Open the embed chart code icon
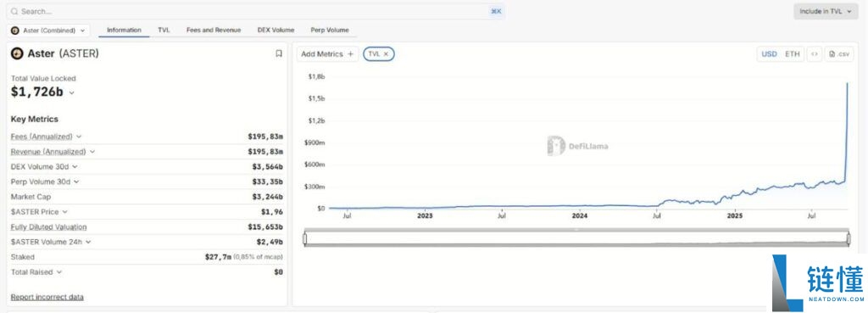This screenshot has width=868, height=313. point(815,53)
